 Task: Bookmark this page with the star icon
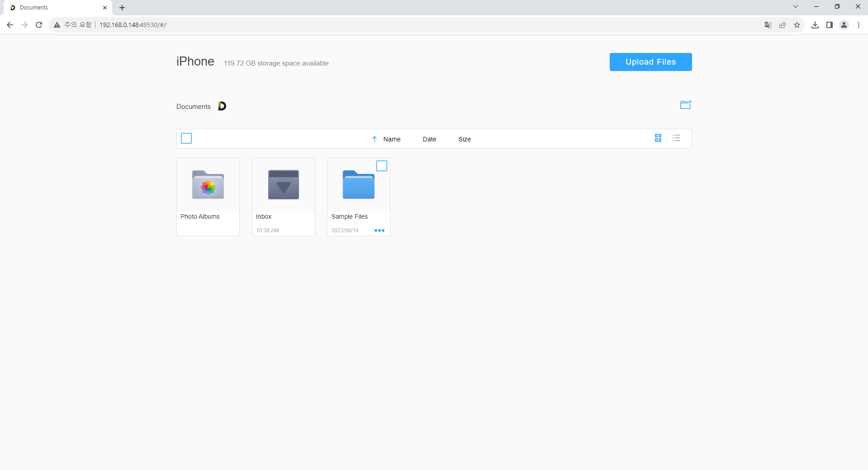797,25
